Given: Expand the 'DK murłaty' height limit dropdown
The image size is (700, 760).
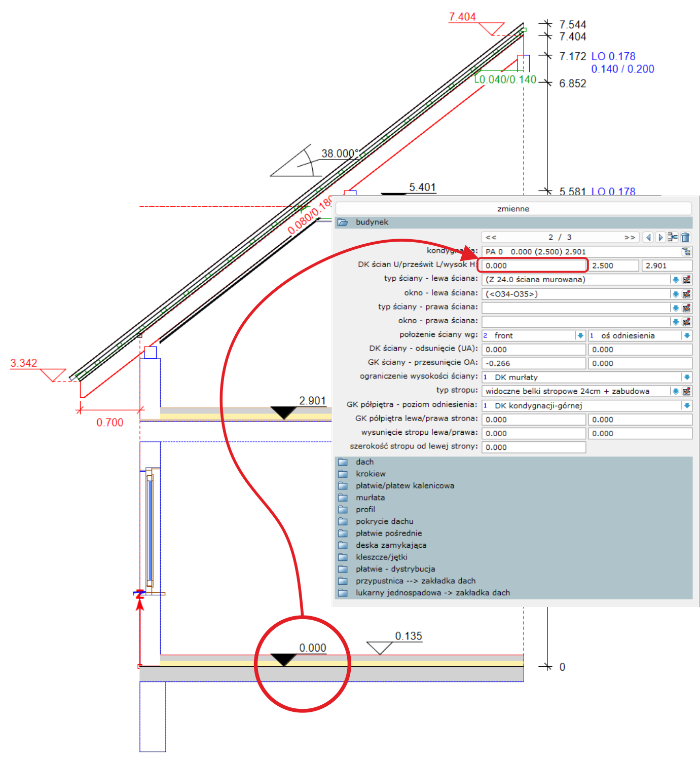Looking at the screenshot, I should pyautogui.click(x=686, y=377).
